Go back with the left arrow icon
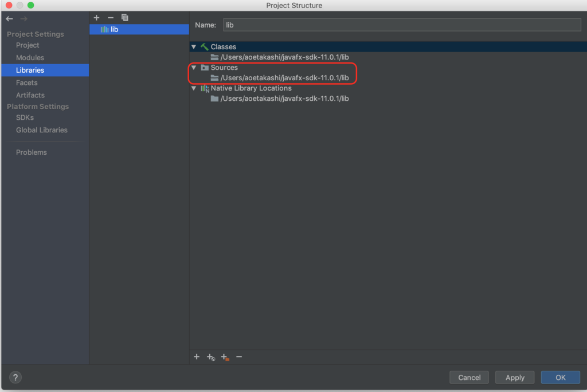This screenshot has height=392, width=587. pos(9,19)
